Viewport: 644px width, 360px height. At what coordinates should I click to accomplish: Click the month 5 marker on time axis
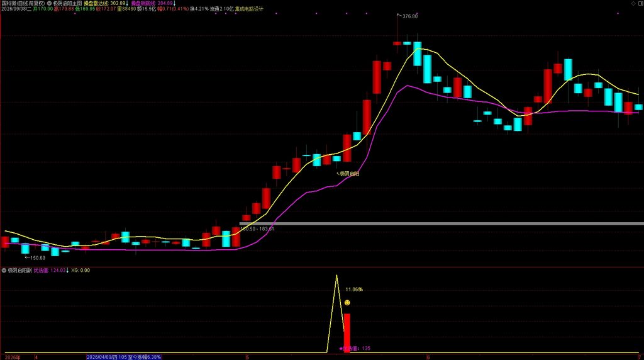point(248,357)
